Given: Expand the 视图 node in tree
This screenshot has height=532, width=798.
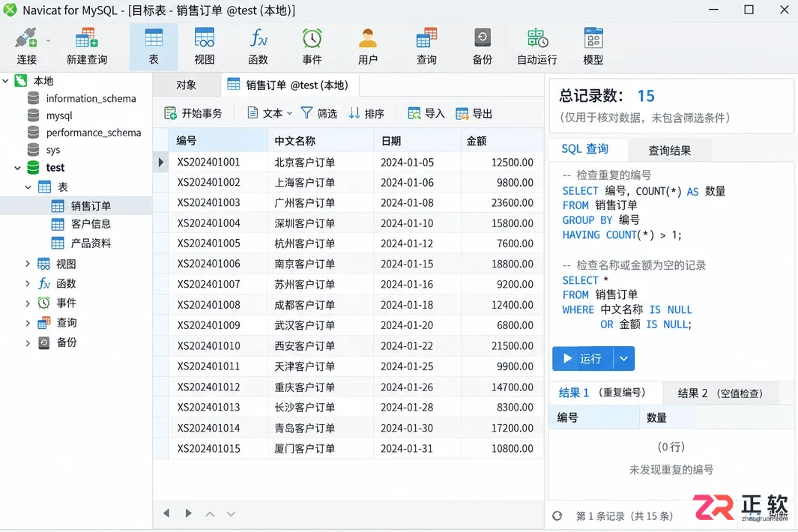Looking at the screenshot, I should pos(28,264).
